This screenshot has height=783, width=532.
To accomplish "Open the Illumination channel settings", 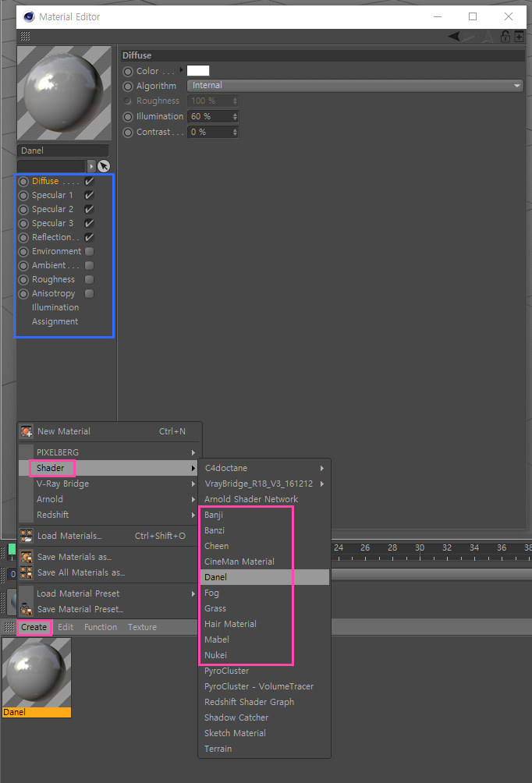I will point(55,307).
